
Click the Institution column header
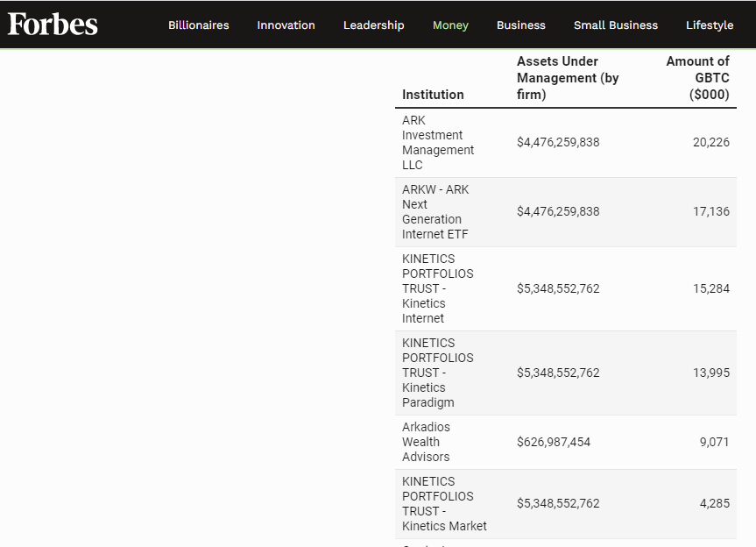click(x=433, y=95)
